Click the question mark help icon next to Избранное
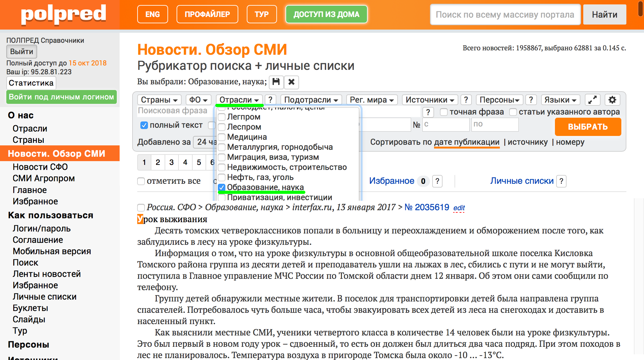Image resolution: width=644 pixels, height=360 pixels. coord(437,181)
